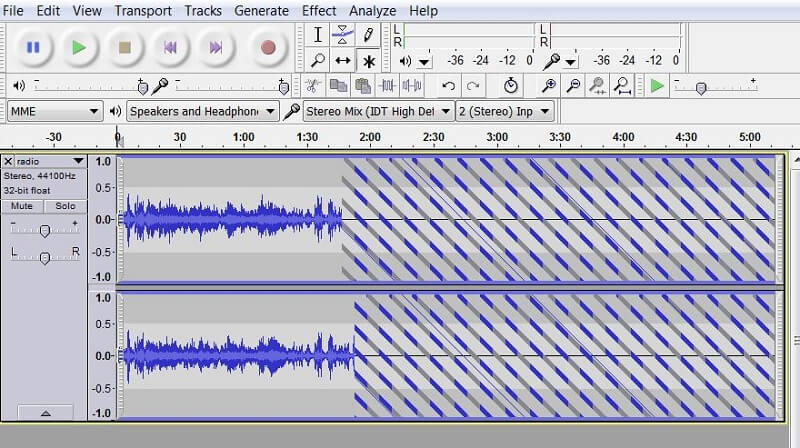Expand the radio track name menu
Image resolution: width=800 pixels, height=448 pixels.
point(78,161)
